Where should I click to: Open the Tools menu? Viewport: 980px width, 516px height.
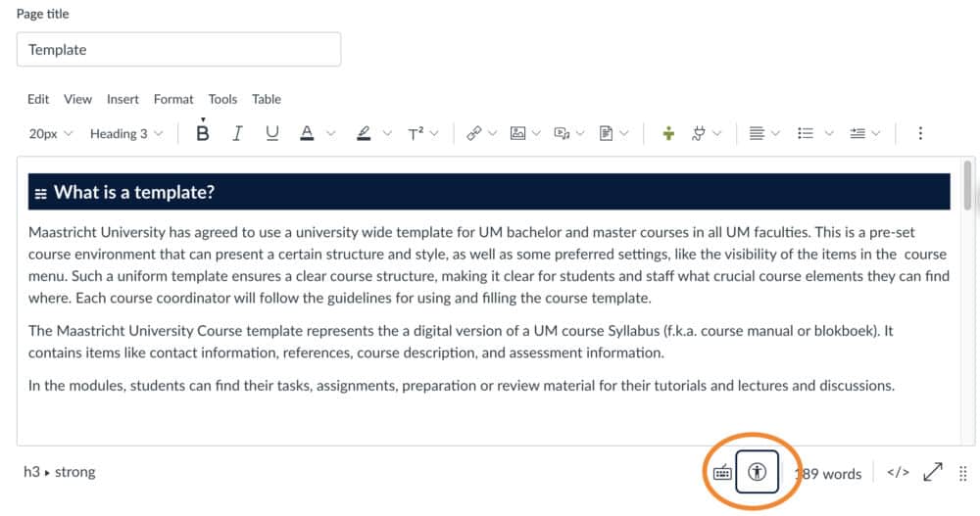click(222, 99)
